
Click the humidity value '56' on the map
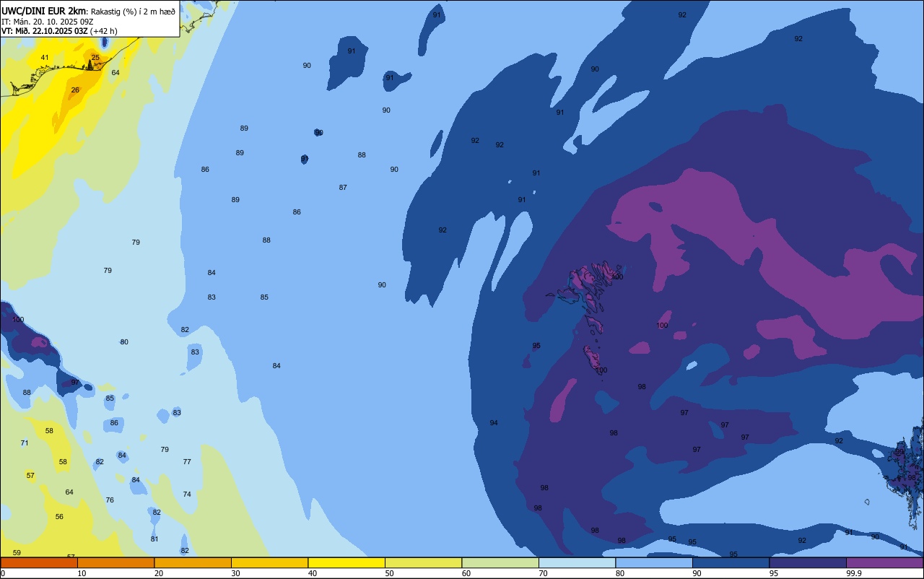coord(59,517)
